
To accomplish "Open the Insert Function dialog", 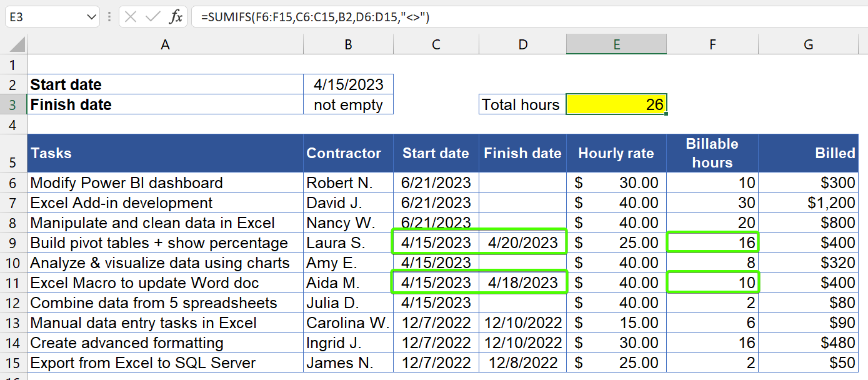I will click(x=177, y=17).
